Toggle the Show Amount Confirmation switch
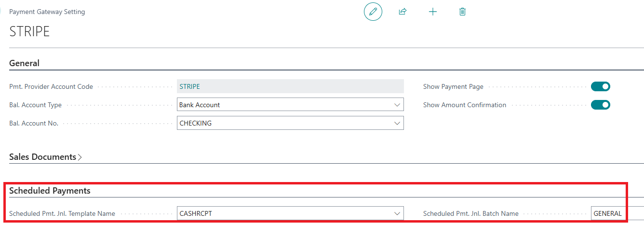644x225 pixels. point(601,105)
